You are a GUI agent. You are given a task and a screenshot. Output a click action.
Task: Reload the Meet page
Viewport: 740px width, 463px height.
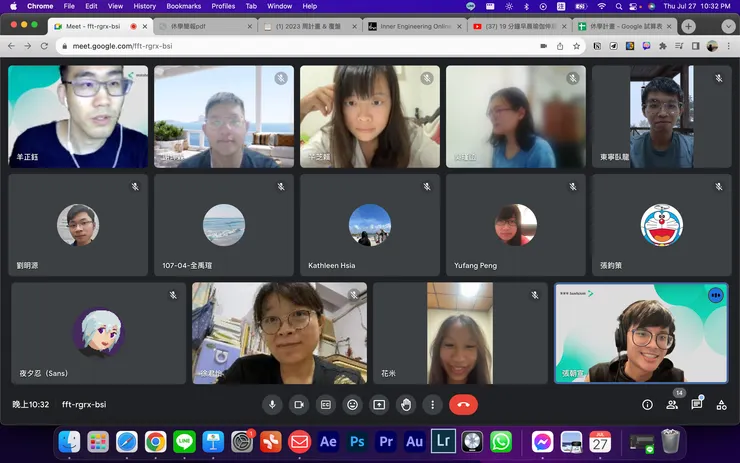(44, 46)
